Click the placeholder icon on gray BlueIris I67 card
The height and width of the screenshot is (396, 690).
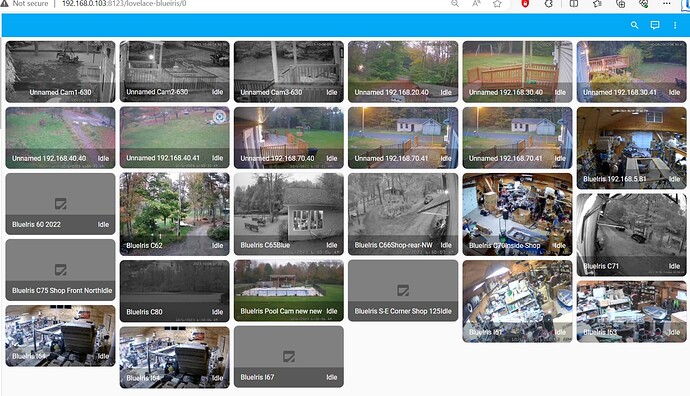[289, 356]
